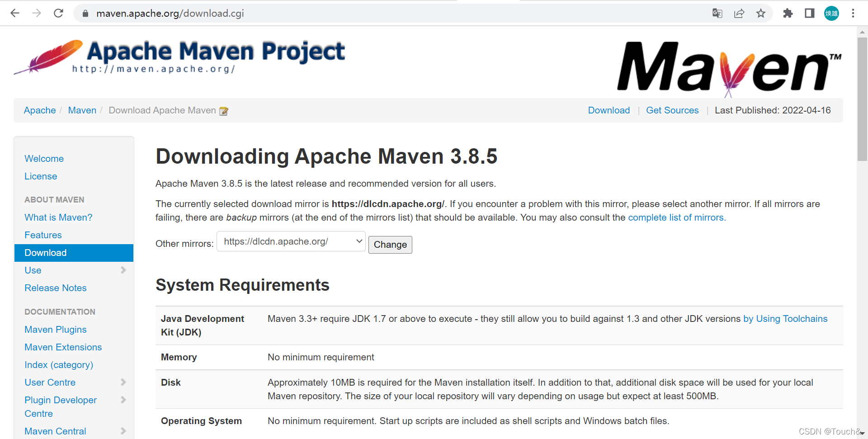The height and width of the screenshot is (439, 868).
Task: Click the Apache Maven Project feather logo
Action: point(179,57)
